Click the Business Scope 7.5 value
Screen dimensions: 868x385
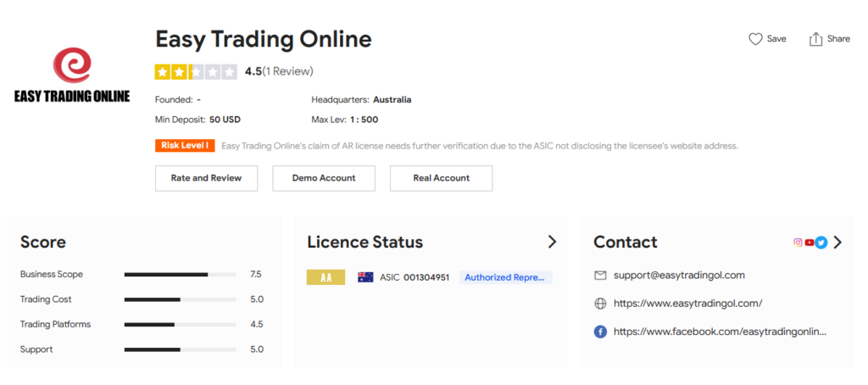click(x=256, y=274)
